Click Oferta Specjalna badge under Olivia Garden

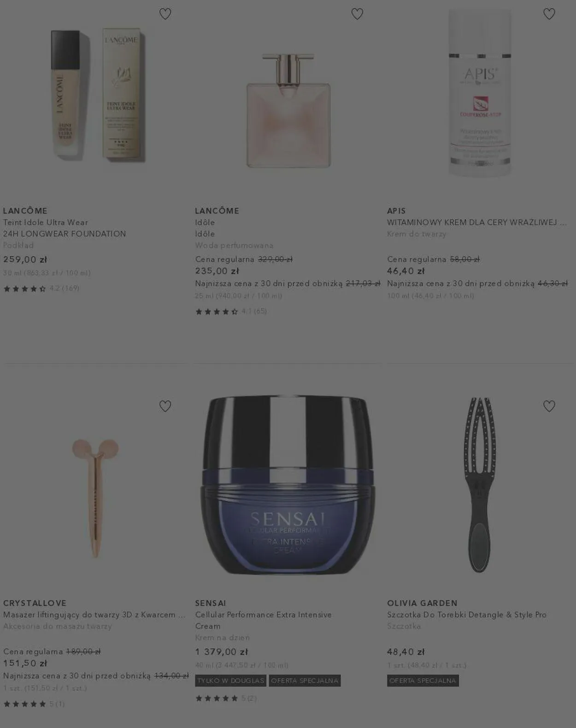[x=423, y=681]
